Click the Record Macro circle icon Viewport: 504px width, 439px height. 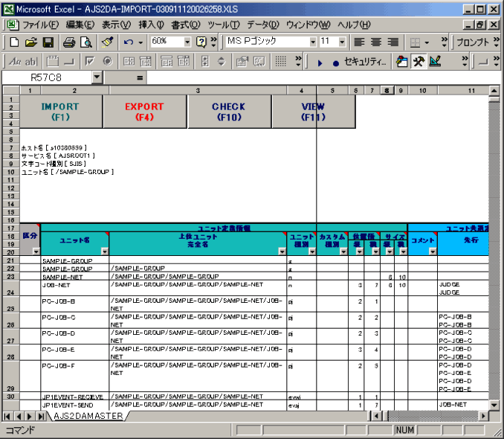click(x=336, y=63)
